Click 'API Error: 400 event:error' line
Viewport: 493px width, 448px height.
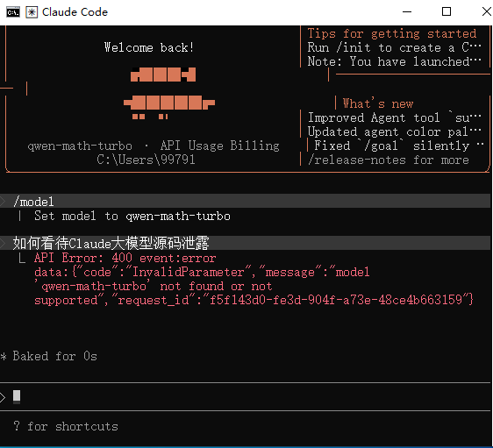point(125,259)
